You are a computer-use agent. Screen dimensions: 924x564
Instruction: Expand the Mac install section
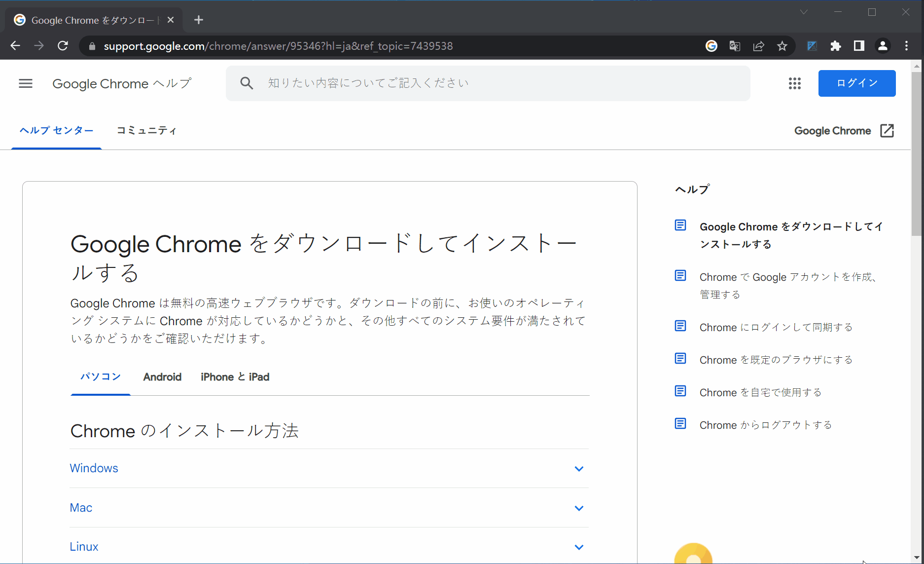tap(329, 508)
